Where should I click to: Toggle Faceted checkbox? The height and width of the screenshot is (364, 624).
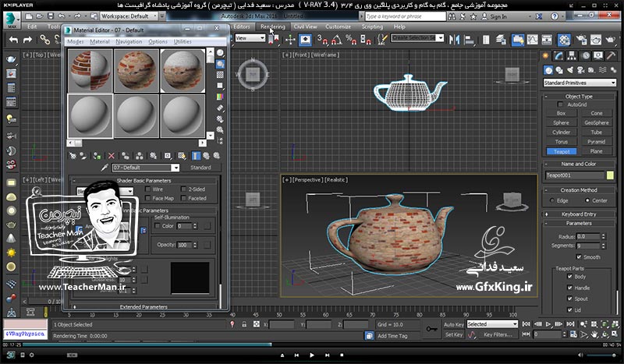click(183, 198)
